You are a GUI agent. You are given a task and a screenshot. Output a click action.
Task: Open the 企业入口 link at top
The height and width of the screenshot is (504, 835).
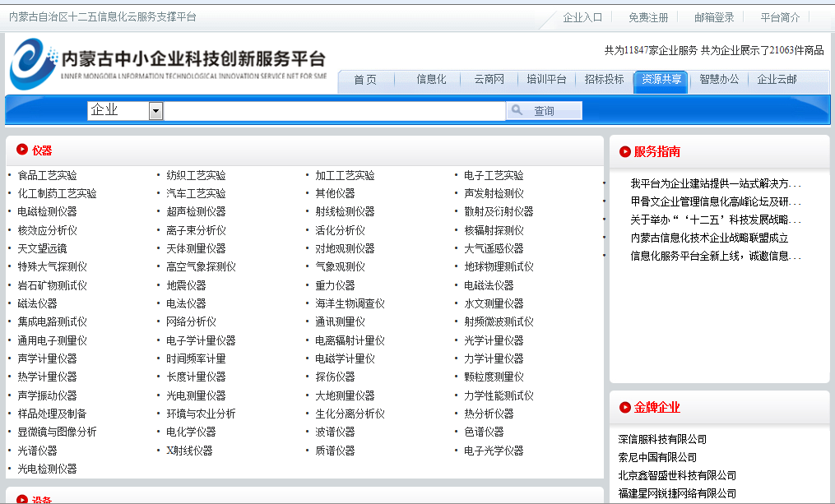582,17
